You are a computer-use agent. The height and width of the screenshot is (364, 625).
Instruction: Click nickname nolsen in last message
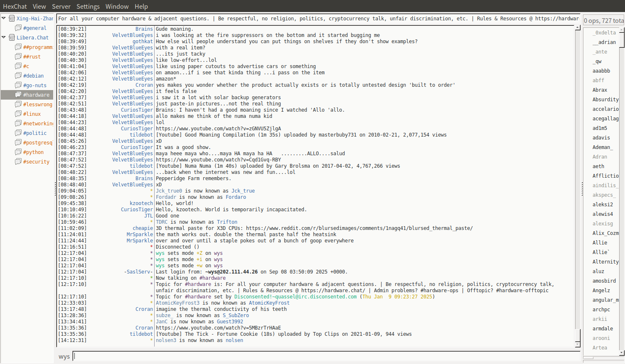point(234,340)
